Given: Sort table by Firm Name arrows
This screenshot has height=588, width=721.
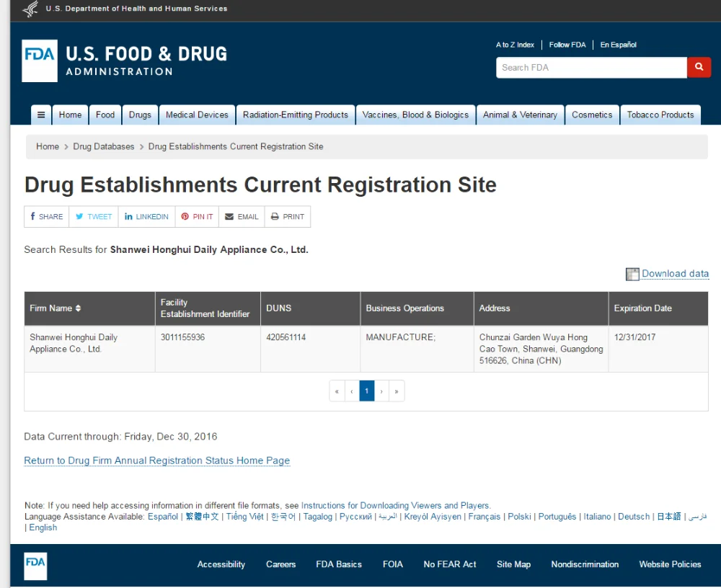Looking at the screenshot, I should click(x=78, y=308).
